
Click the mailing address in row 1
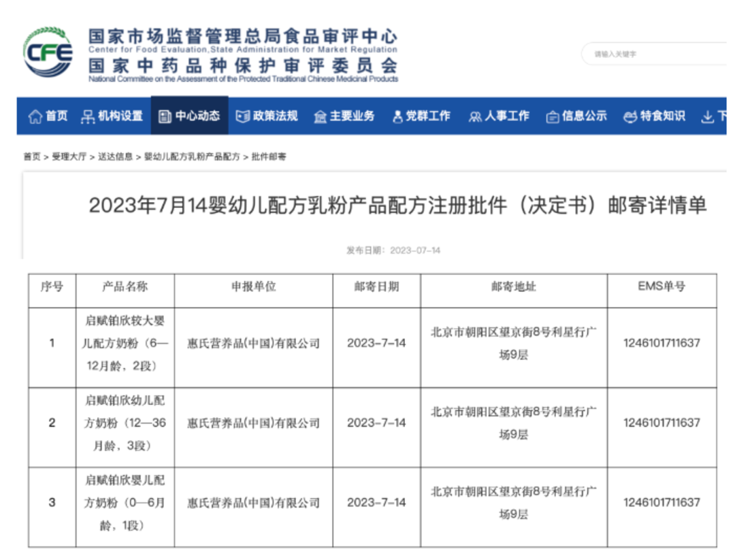click(514, 344)
